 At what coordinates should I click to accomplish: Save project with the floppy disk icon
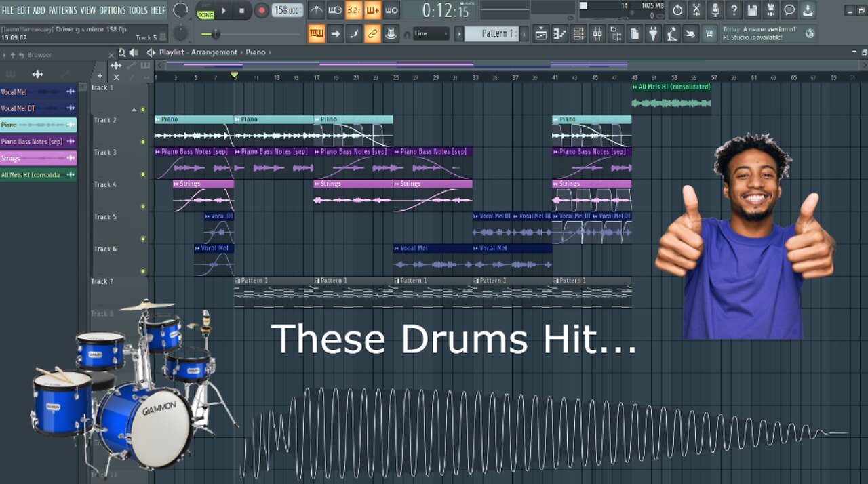pos(752,10)
